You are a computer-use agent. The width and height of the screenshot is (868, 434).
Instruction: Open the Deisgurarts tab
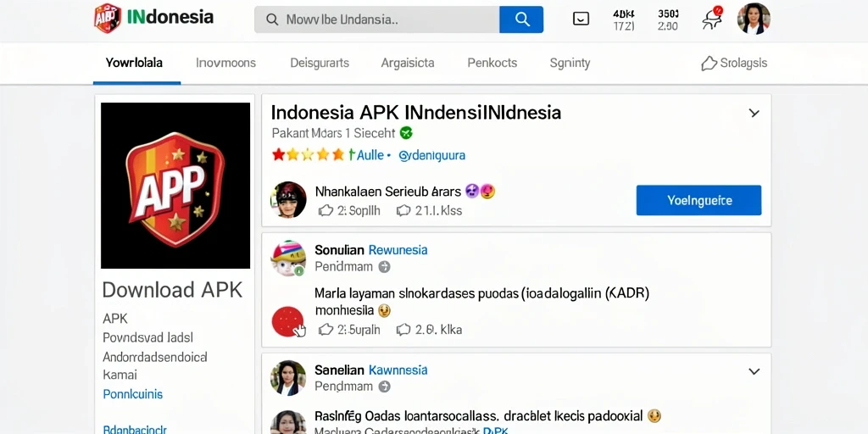point(320,63)
